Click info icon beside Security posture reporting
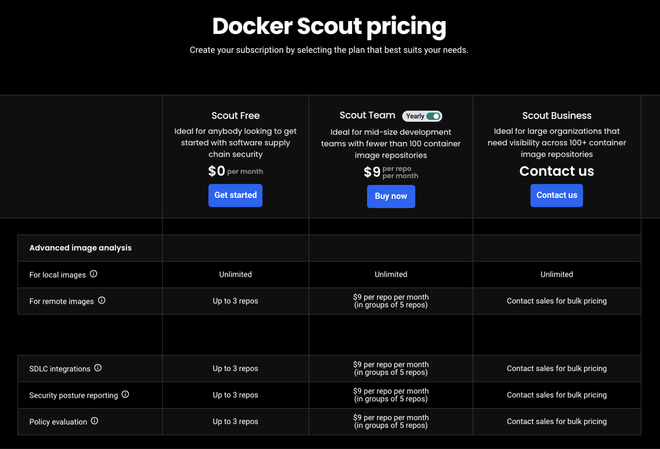This screenshot has width=660, height=449. click(125, 394)
